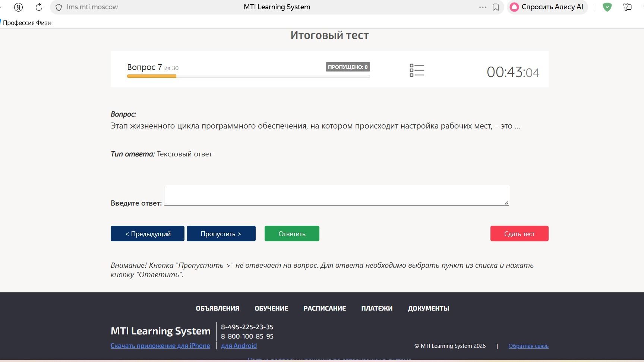Image resolution: width=644 pixels, height=362 pixels.
Task: Click the phone number 8-800-100-85-95
Action: 247,336
